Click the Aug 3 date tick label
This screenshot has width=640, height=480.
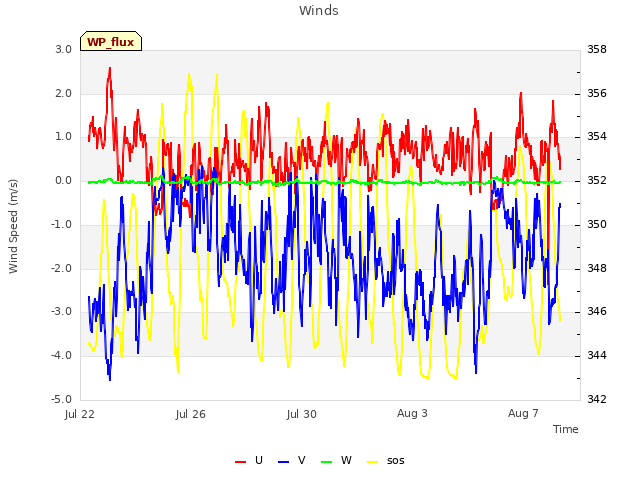tap(412, 413)
